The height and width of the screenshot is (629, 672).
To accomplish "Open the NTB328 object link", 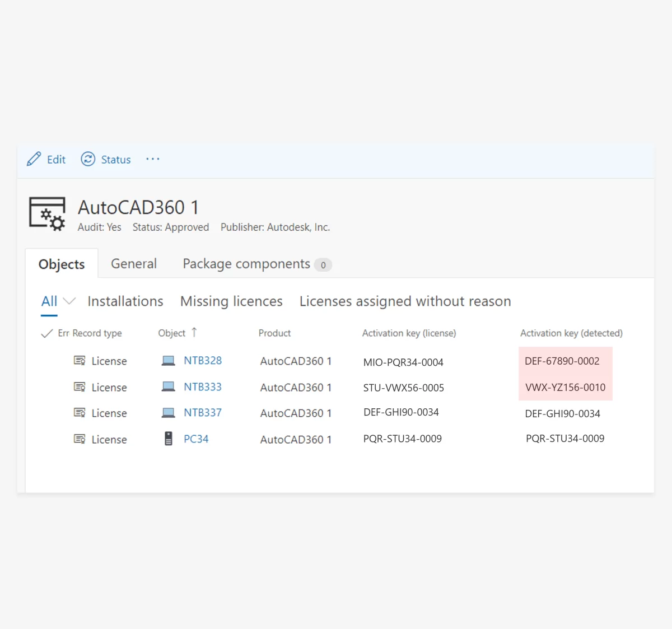I will 203,361.
